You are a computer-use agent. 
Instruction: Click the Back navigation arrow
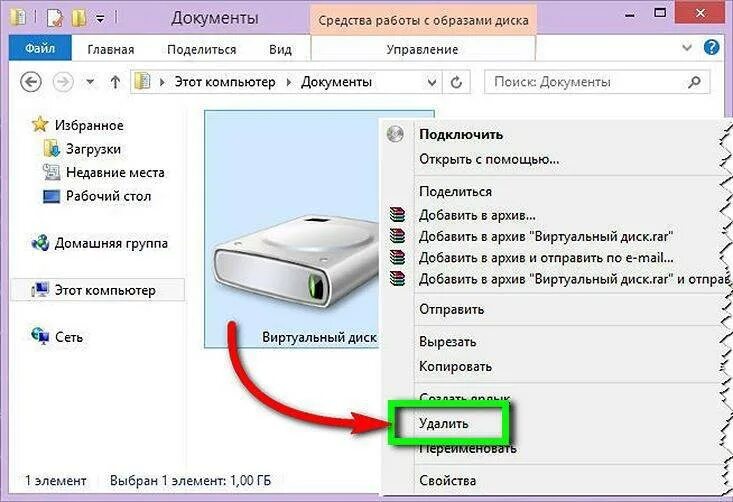[x=31, y=82]
